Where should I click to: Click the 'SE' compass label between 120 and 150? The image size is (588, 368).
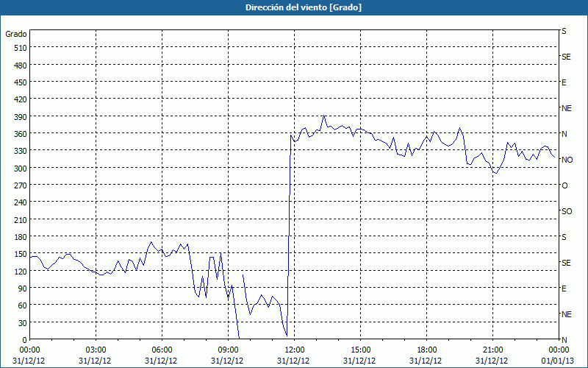coord(566,263)
